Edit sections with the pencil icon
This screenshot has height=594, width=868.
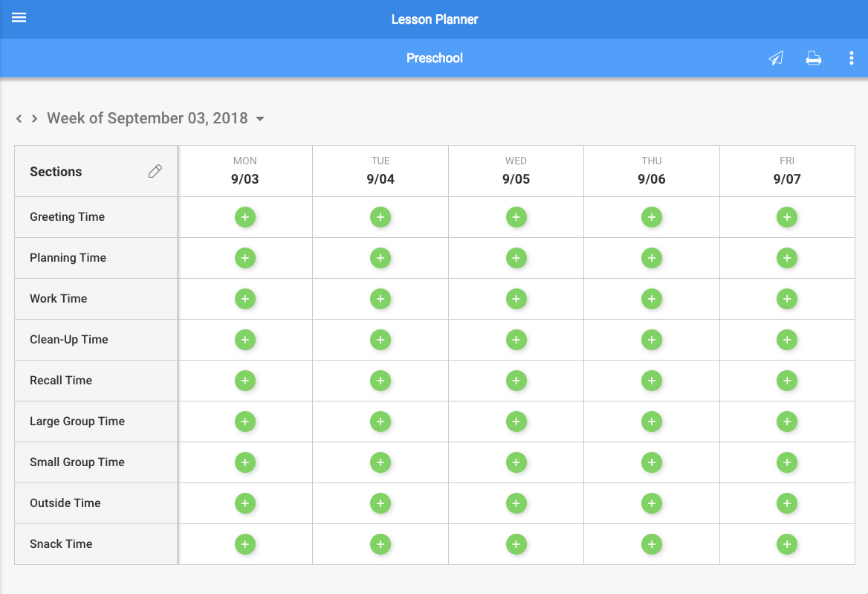tap(155, 171)
